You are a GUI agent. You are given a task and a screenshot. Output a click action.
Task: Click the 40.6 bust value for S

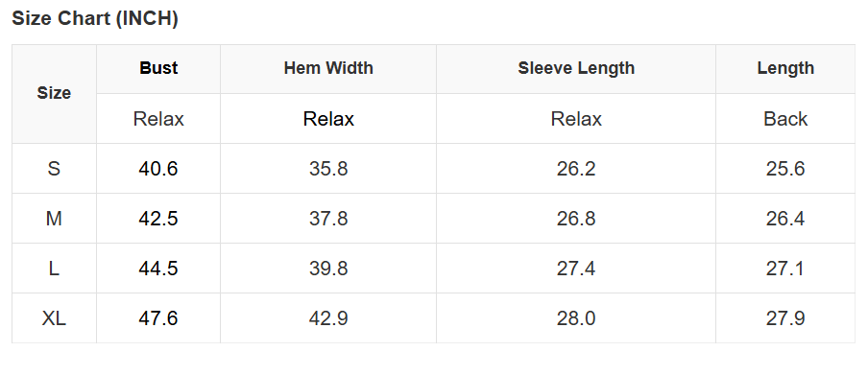pos(158,169)
